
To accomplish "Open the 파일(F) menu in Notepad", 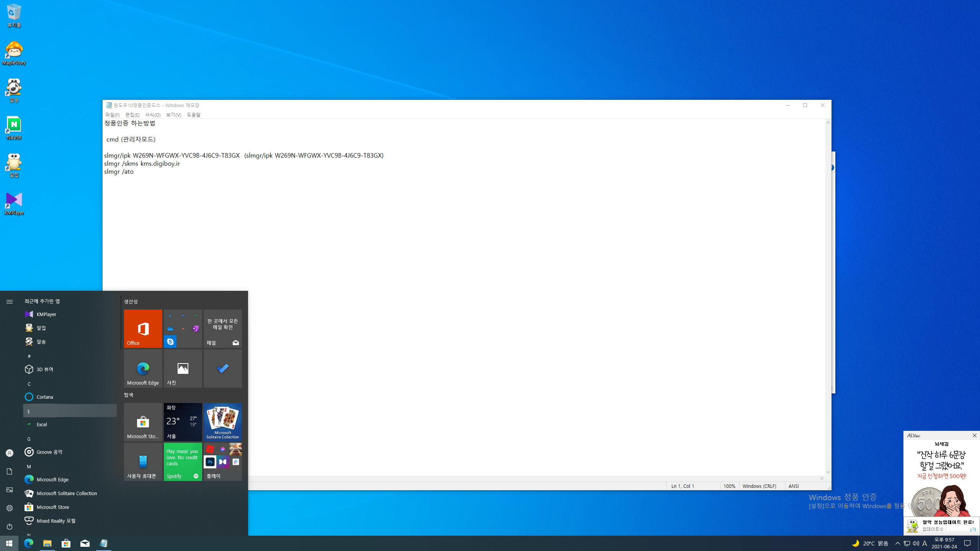I will click(112, 115).
